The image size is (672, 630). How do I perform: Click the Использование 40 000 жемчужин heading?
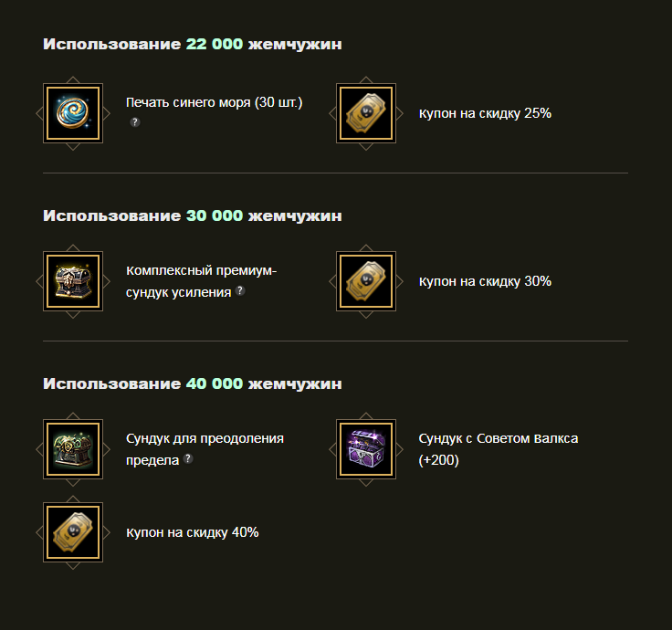click(x=193, y=383)
